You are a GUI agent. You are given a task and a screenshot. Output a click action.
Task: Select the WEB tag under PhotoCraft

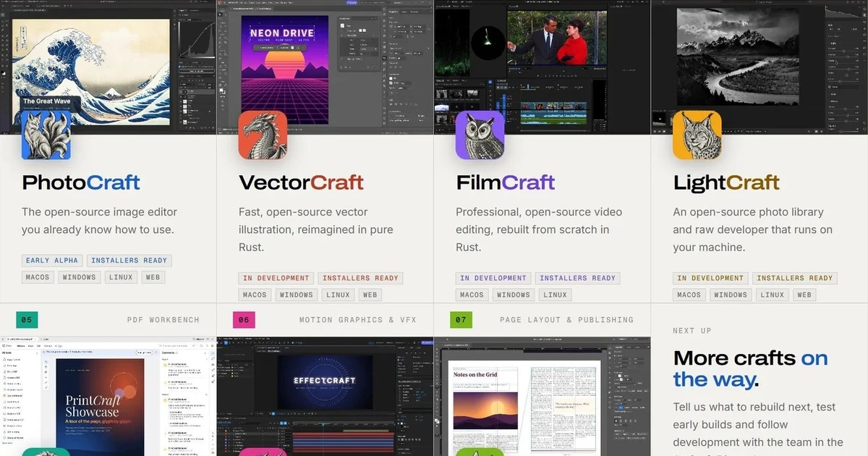tap(153, 277)
